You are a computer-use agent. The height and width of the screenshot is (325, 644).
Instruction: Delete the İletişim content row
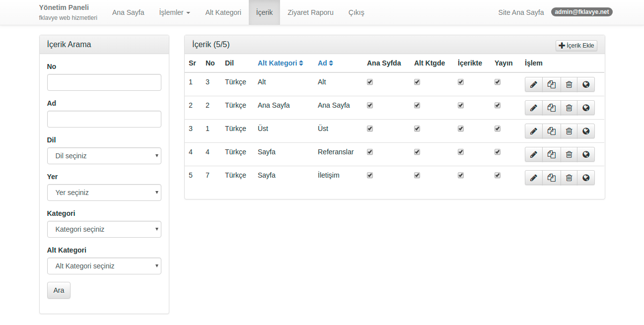click(x=569, y=178)
